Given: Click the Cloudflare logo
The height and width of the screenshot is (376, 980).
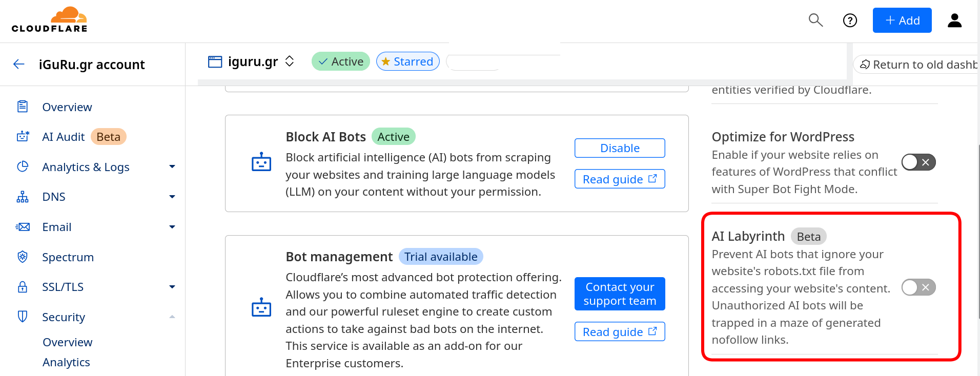Looking at the screenshot, I should 50,19.
